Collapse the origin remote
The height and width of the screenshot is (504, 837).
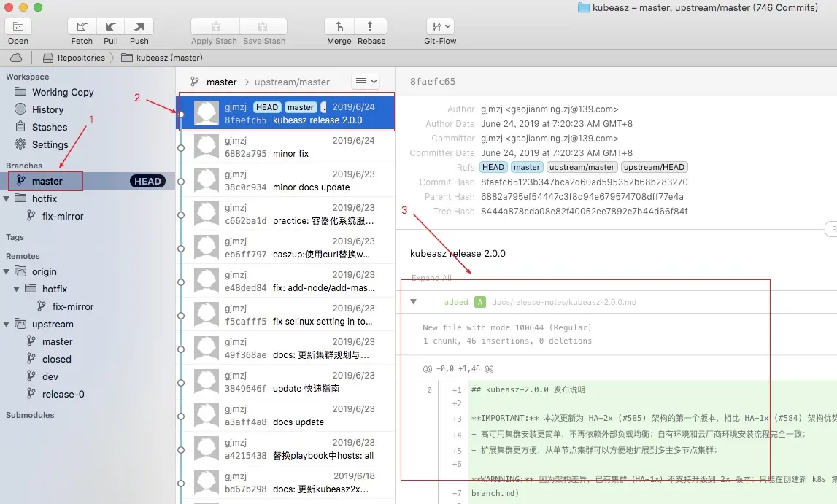[x=7, y=271]
